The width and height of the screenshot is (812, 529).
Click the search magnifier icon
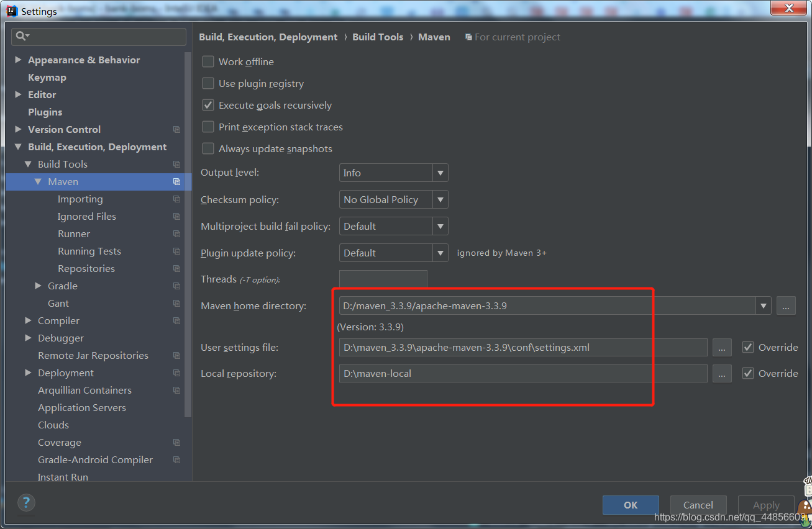point(22,37)
